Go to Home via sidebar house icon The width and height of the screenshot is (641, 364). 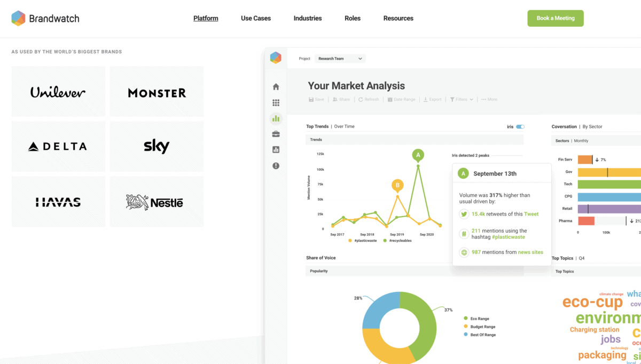pyautogui.click(x=276, y=86)
